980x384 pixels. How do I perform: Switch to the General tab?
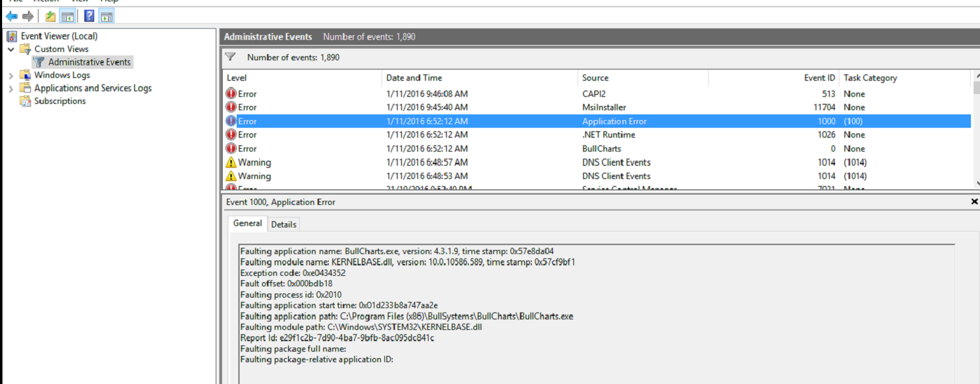point(248,223)
